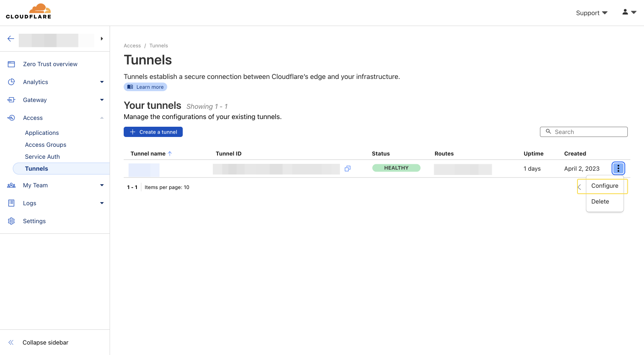
Task: Expand the Logs section arrow
Action: (102, 203)
